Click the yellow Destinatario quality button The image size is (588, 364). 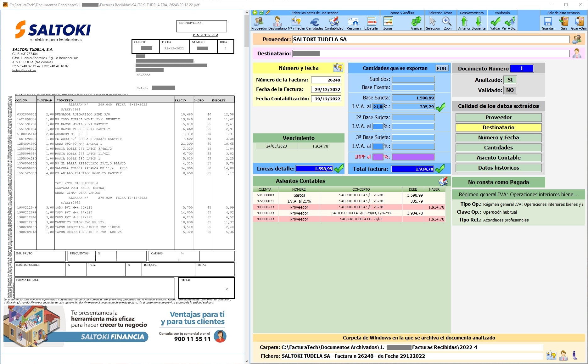pos(498,127)
